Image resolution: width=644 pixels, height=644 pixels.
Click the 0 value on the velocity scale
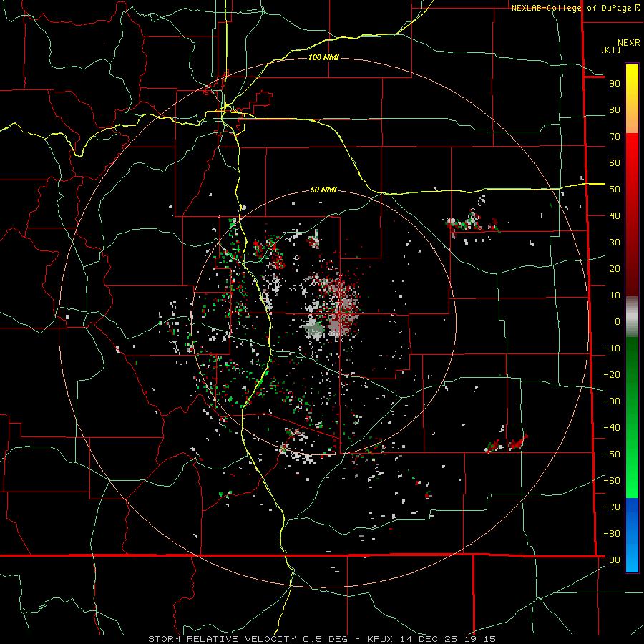[618, 321]
